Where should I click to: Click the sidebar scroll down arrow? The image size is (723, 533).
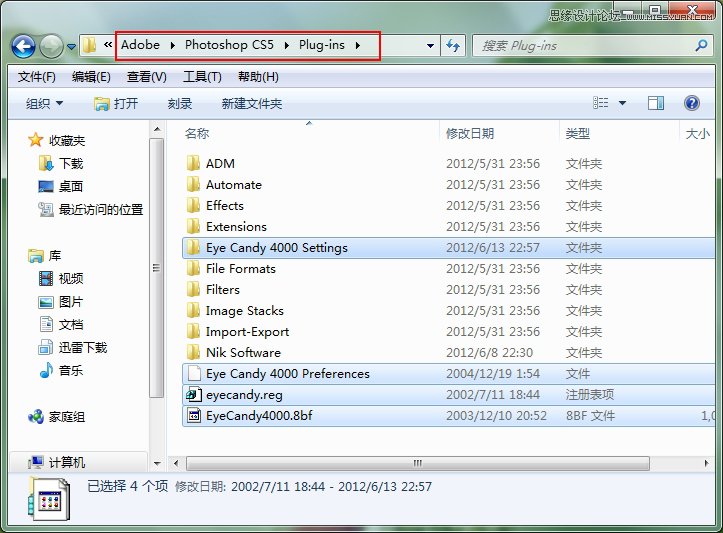[157, 463]
